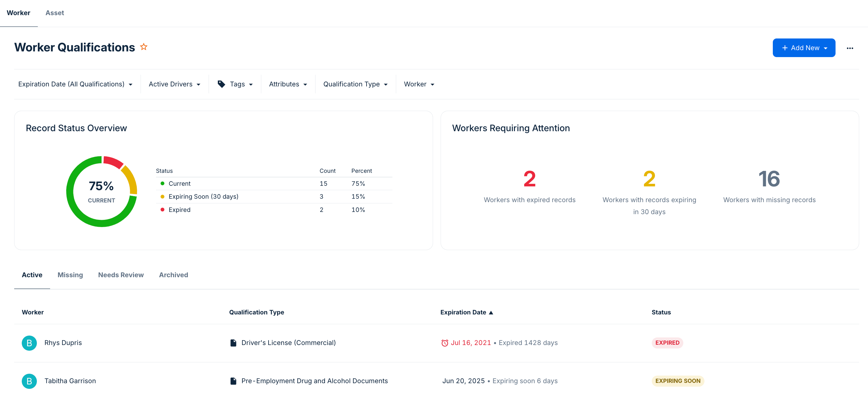The image size is (868, 398).
Task: Open the three-dot more options menu
Action: 849,48
